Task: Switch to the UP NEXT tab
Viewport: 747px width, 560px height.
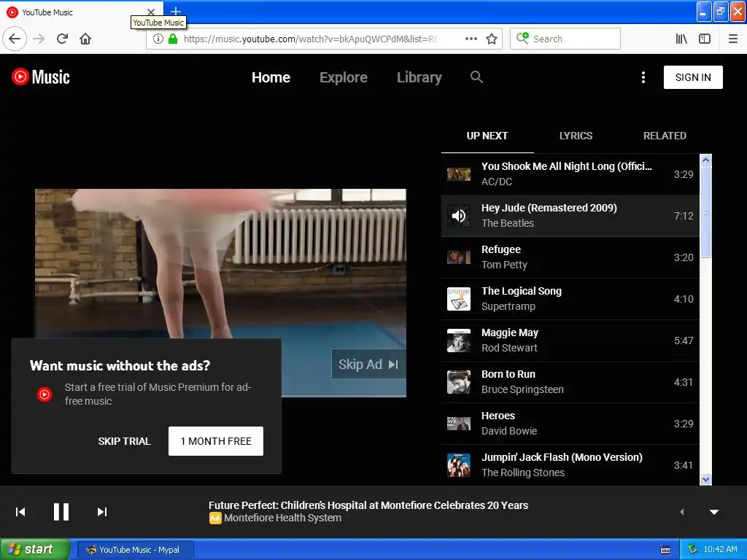Action: coord(487,136)
